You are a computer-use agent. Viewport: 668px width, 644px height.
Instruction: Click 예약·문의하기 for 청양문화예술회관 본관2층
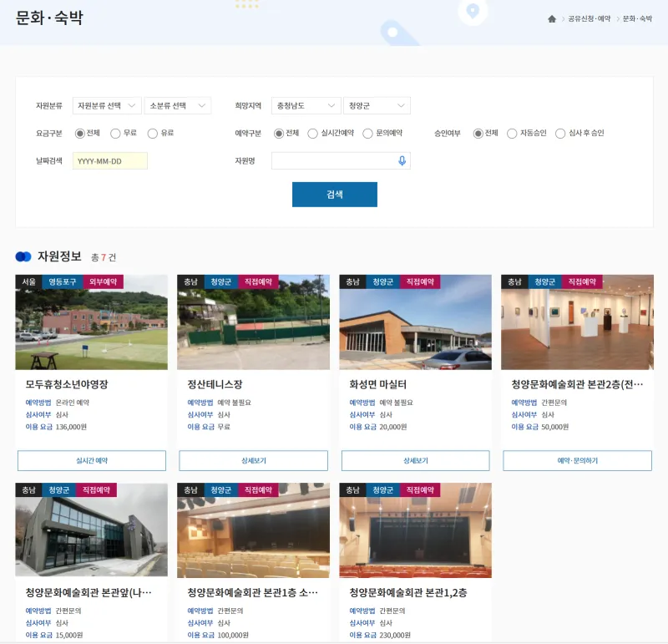tap(577, 461)
